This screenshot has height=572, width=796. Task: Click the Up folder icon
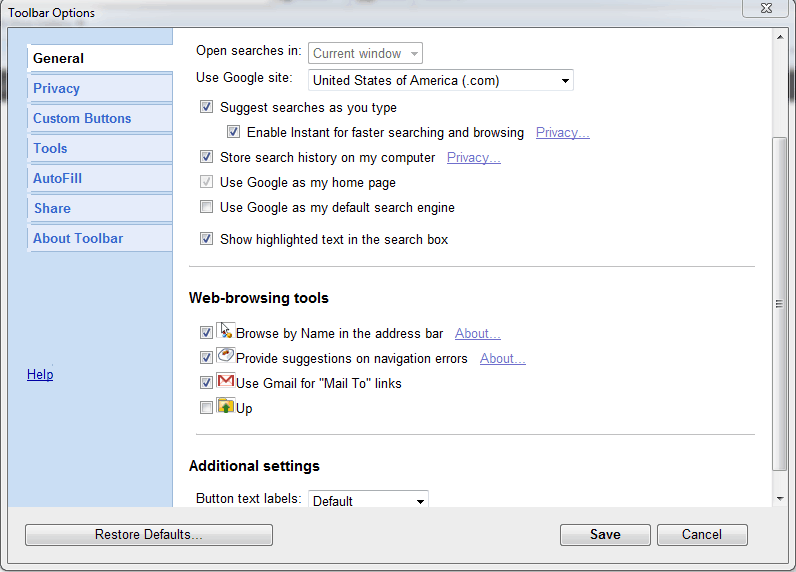tap(225, 406)
